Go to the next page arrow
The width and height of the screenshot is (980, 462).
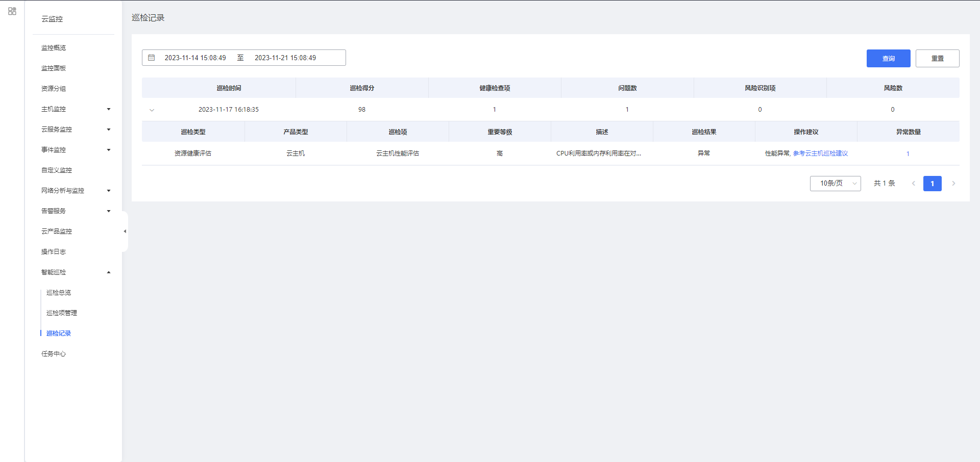[x=953, y=184]
